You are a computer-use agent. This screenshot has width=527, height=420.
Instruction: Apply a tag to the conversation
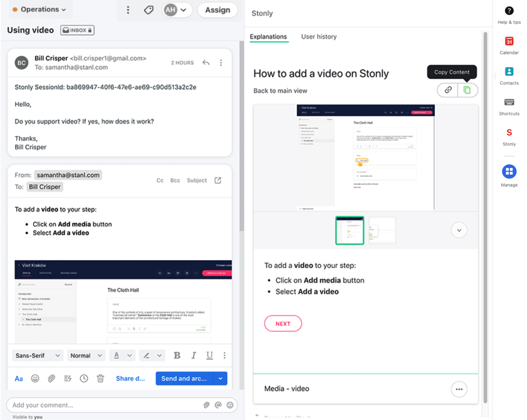point(149,10)
